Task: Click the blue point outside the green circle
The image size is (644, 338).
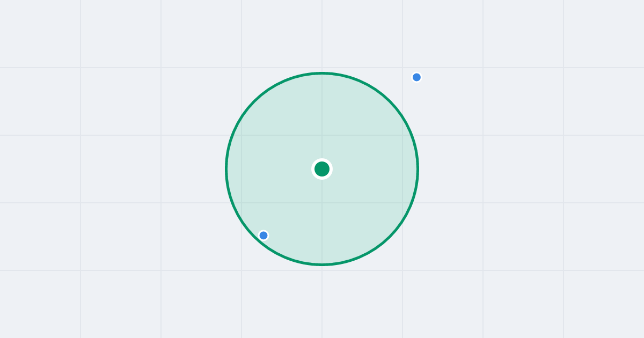Action: pyautogui.click(x=416, y=77)
